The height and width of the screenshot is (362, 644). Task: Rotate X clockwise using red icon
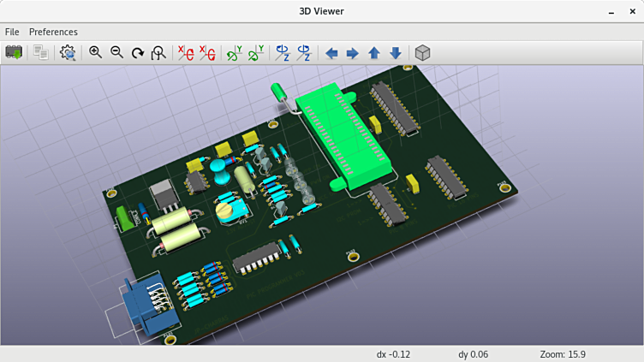point(185,53)
